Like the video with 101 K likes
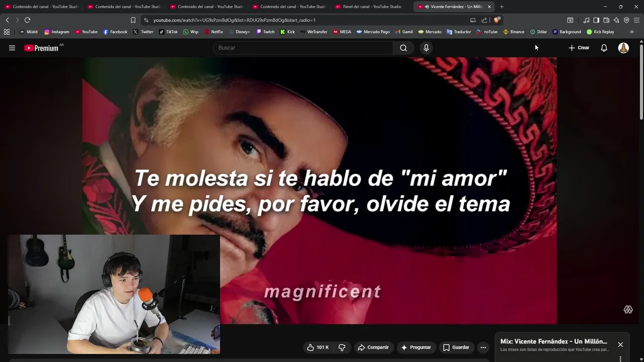The height and width of the screenshot is (362, 644). (318, 347)
